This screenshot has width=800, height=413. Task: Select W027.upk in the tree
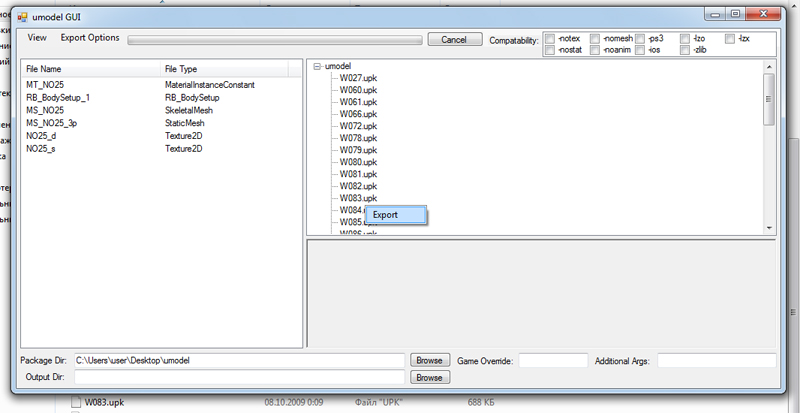(358, 78)
